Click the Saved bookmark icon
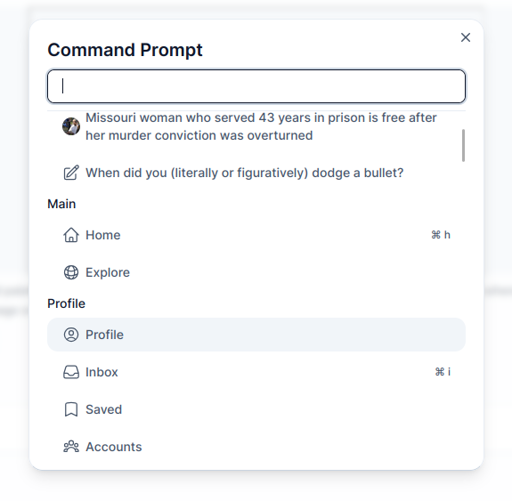 click(x=71, y=409)
